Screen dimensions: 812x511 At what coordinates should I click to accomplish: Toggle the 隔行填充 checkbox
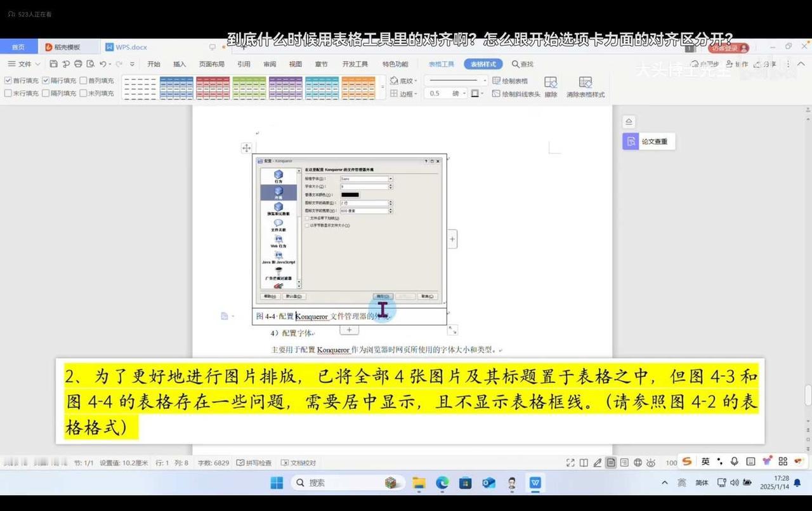click(x=46, y=81)
